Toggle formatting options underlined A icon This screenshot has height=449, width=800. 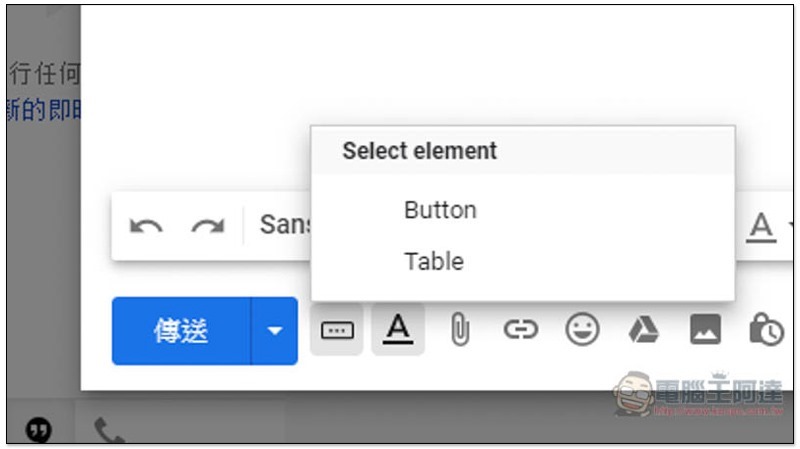pos(398,329)
